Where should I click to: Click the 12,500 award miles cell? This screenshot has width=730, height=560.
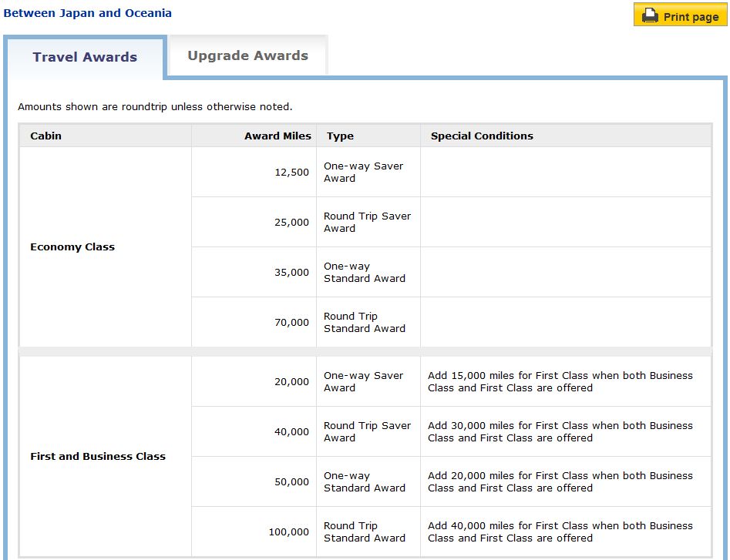tap(291, 173)
